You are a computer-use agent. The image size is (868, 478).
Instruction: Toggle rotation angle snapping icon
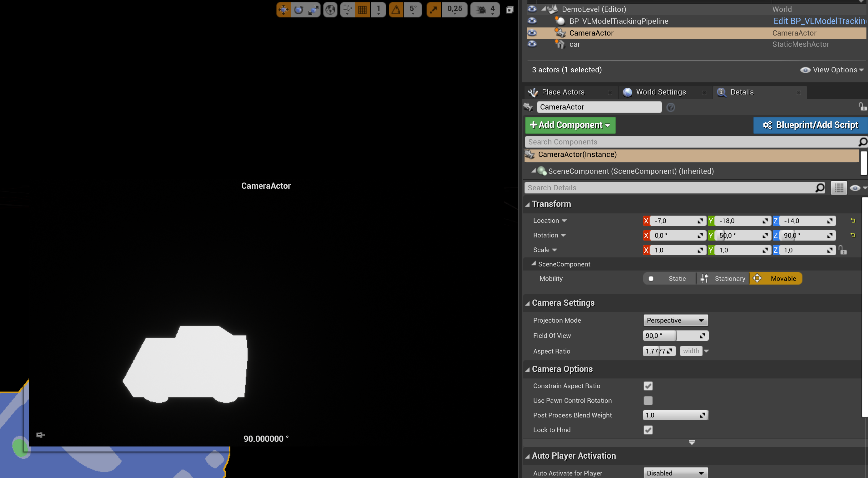(396, 9)
